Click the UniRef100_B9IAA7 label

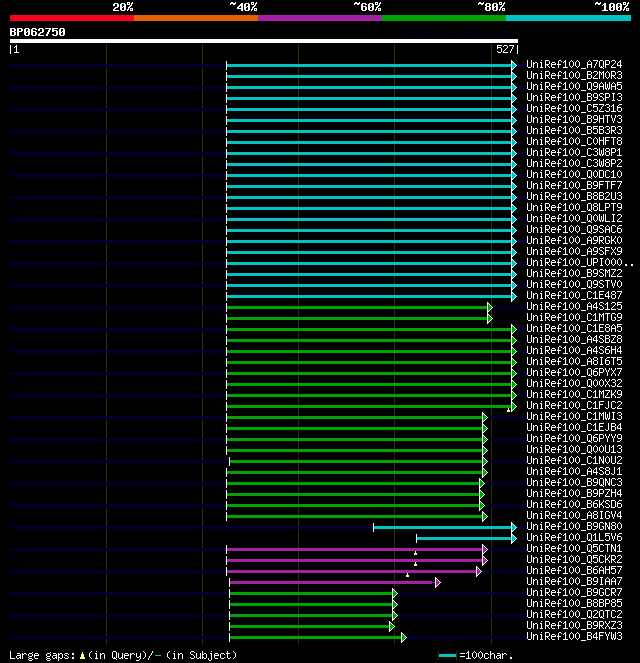tap(574, 581)
